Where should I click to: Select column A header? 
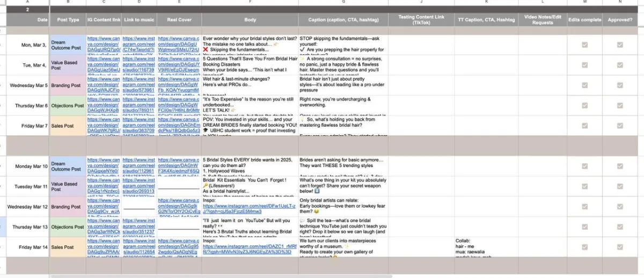(27, 2)
